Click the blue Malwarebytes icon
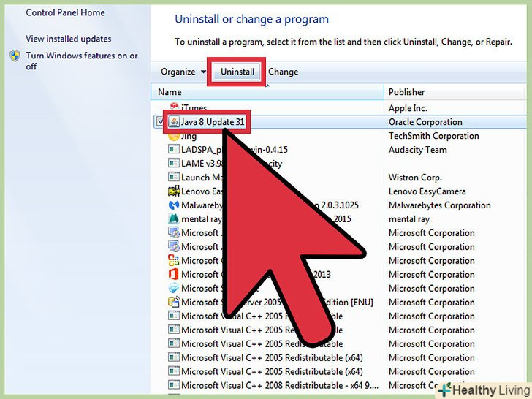 (x=174, y=205)
